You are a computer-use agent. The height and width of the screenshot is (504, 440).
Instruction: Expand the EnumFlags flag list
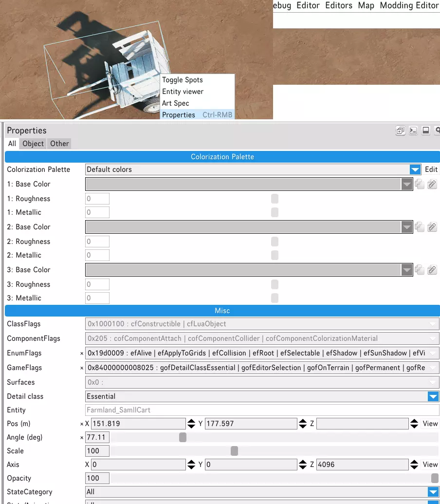(x=433, y=353)
